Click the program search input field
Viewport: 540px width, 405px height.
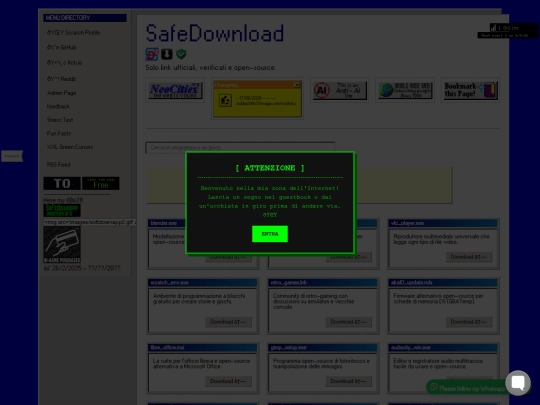coord(240,147)
